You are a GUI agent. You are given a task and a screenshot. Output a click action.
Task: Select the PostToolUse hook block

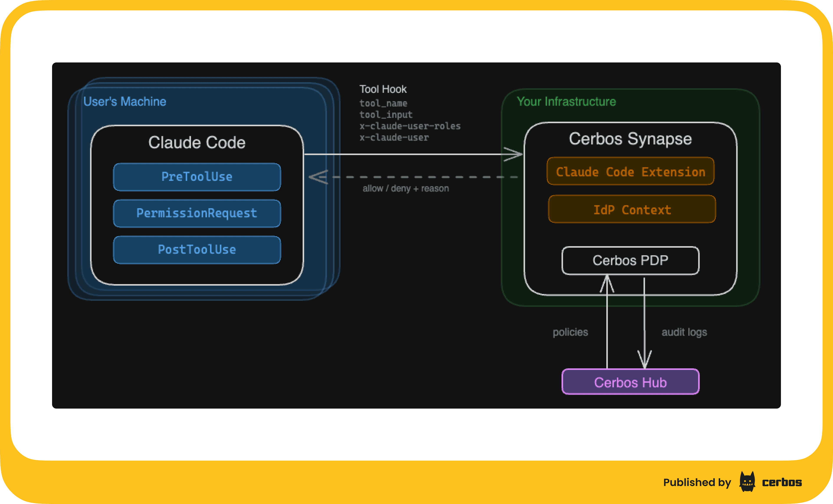click(x=197, y=249)
